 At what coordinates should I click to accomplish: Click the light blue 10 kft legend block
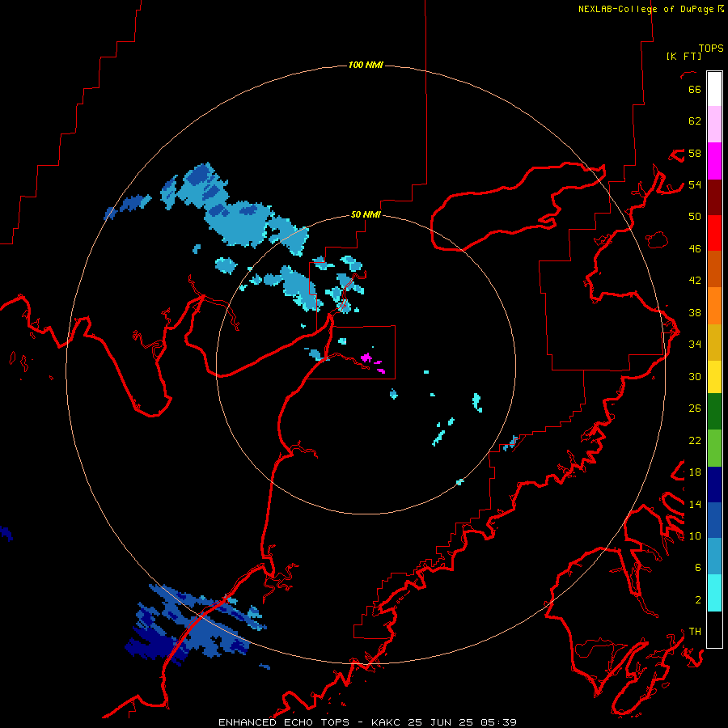(x=714, y=557)
